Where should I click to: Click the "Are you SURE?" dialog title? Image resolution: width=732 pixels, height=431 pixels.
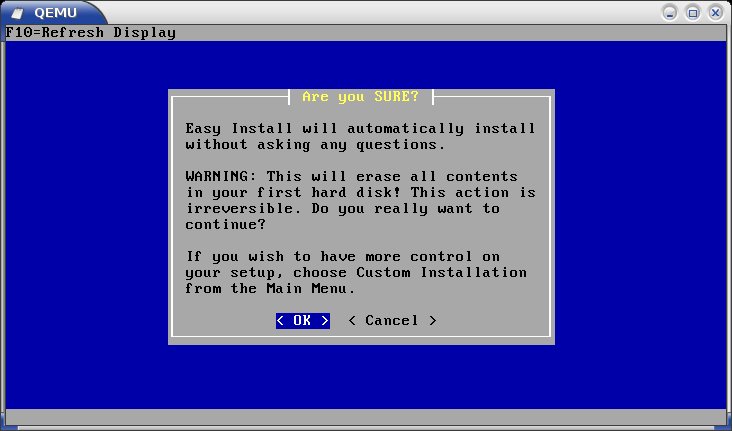360,97
